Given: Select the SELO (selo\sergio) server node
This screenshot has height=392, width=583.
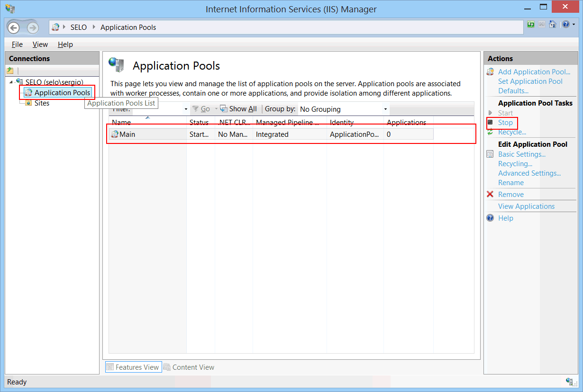Looking at the screenshot, I should 54,82.
